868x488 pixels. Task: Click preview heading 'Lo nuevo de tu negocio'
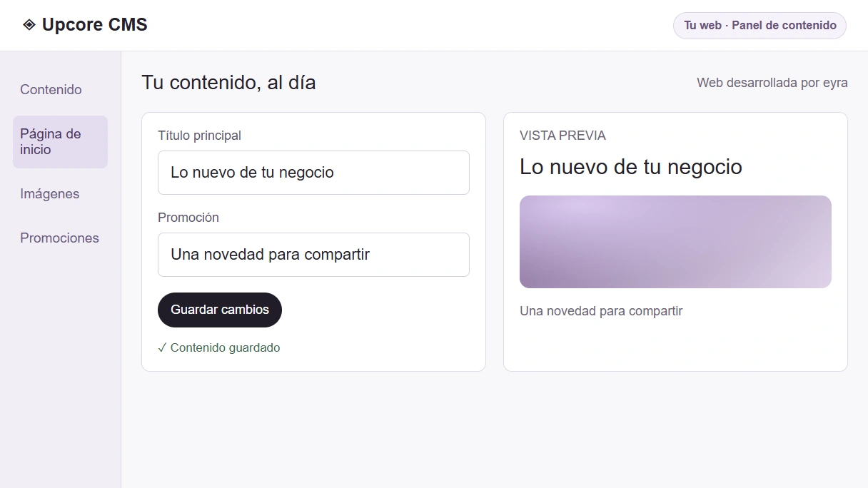point(631,167)
